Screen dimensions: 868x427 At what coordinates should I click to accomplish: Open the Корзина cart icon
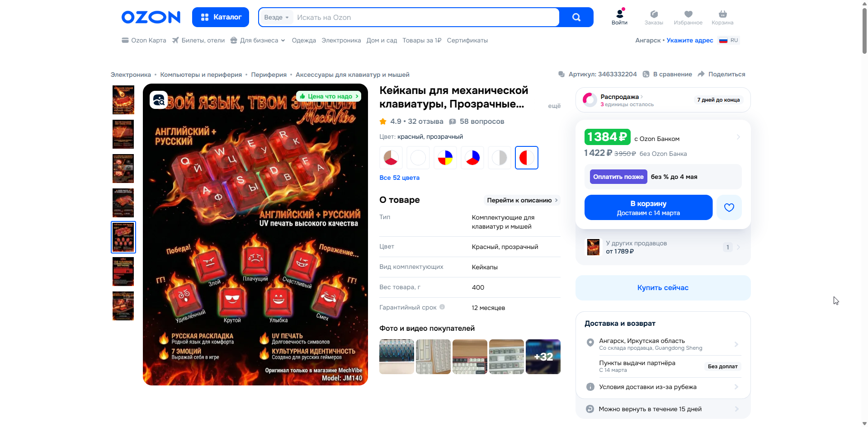722,17
